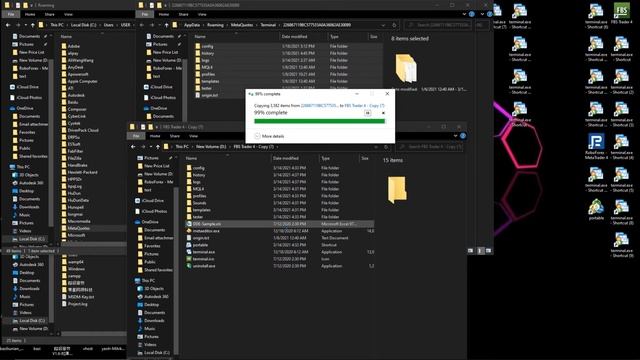Open Home tab in FBS Trader 4 - Copy (7) window
This screenshot has height=360, width=640.
(x=155, y=136)
